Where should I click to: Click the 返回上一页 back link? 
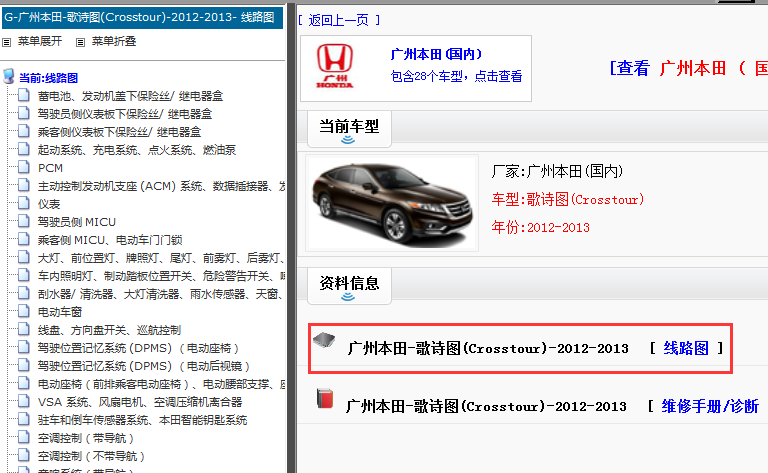pos(339,20)
